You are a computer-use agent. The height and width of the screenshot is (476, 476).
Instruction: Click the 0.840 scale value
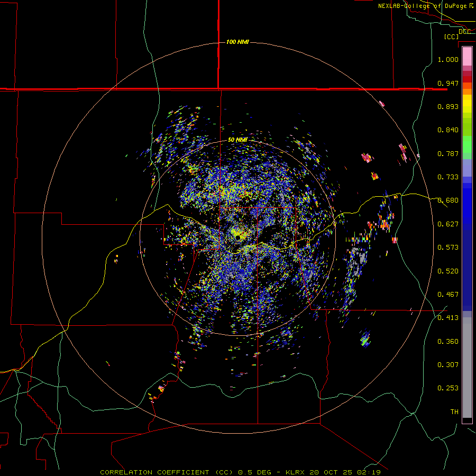[x=448, y=130]
